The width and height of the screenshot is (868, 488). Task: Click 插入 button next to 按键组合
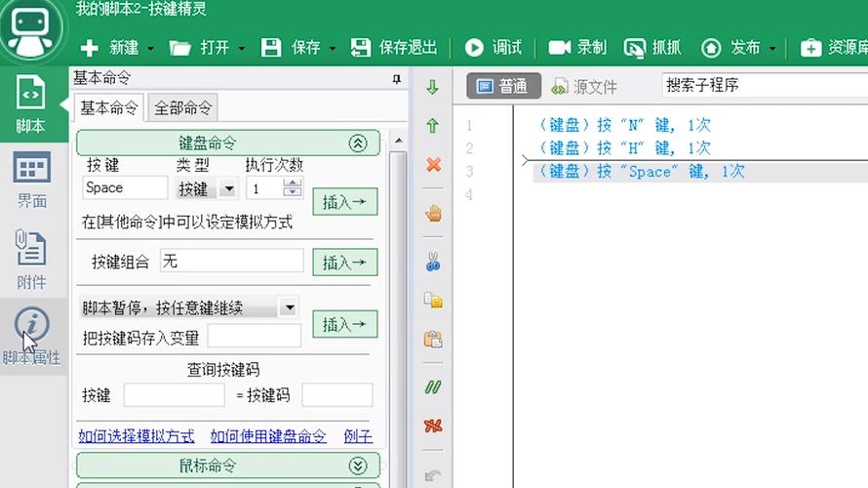coord(344,263)
